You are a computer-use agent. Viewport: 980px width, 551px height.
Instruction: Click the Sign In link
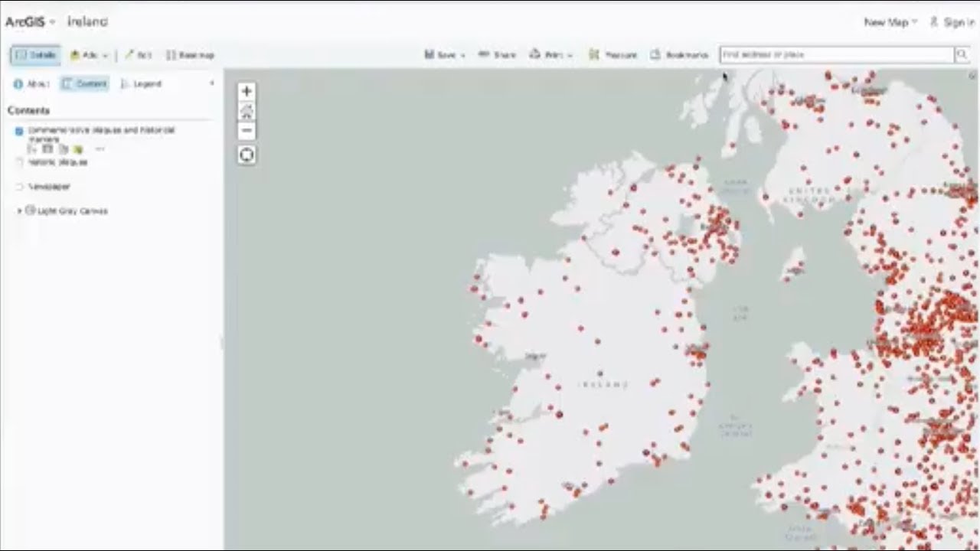pyautogui.click(x=952, y=22)
